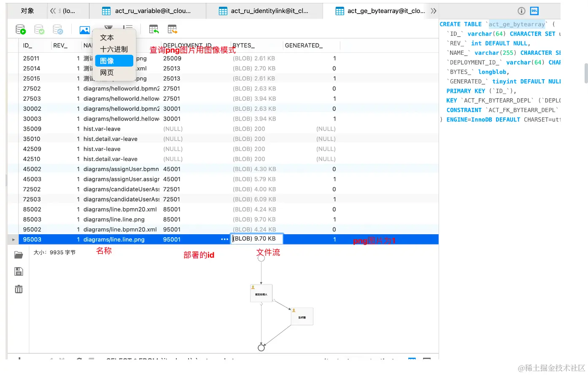Click the BPMN diagram image preview
The height and width of the screenshot is (375, 588).
[281, 303]
